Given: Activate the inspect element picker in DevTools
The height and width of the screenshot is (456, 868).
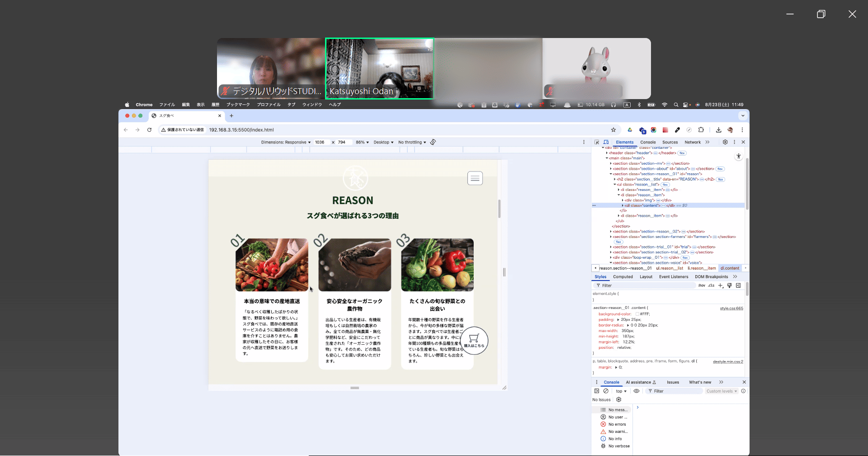Looking at the screenshot, I should click(597, 142).
